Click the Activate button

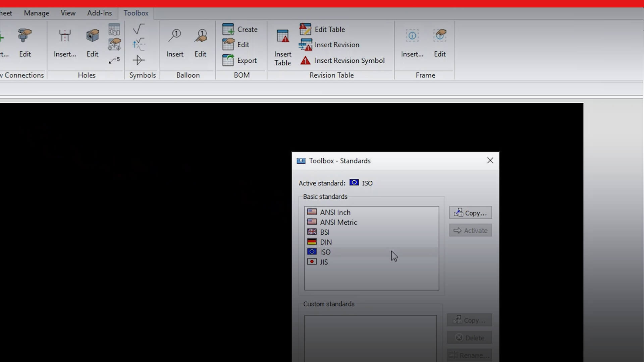click(x=471, y=231)
